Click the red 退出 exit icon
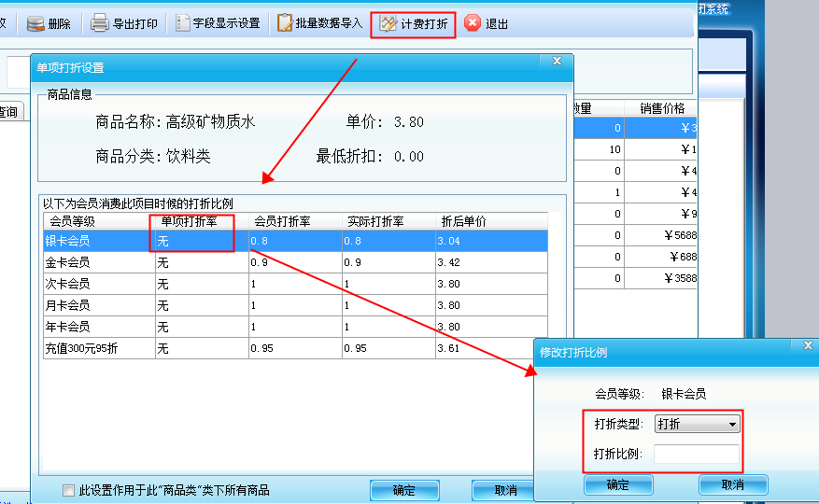Screen dimensions: 819x504 473,23
